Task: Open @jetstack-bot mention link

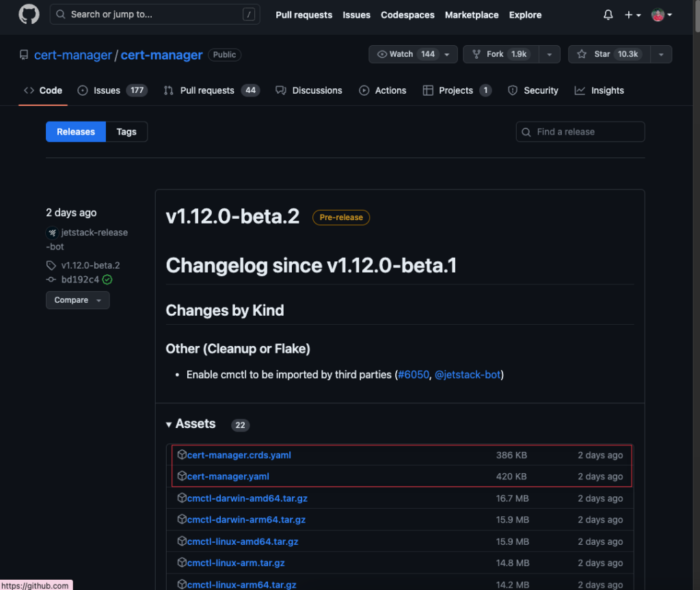Action: 468,375
